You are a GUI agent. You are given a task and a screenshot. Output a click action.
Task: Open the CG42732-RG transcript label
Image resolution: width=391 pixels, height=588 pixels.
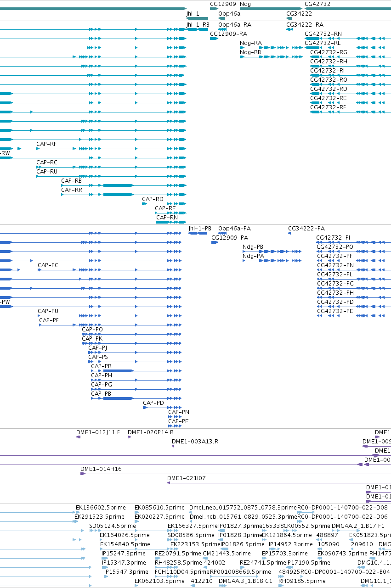(x=329, y=52)
